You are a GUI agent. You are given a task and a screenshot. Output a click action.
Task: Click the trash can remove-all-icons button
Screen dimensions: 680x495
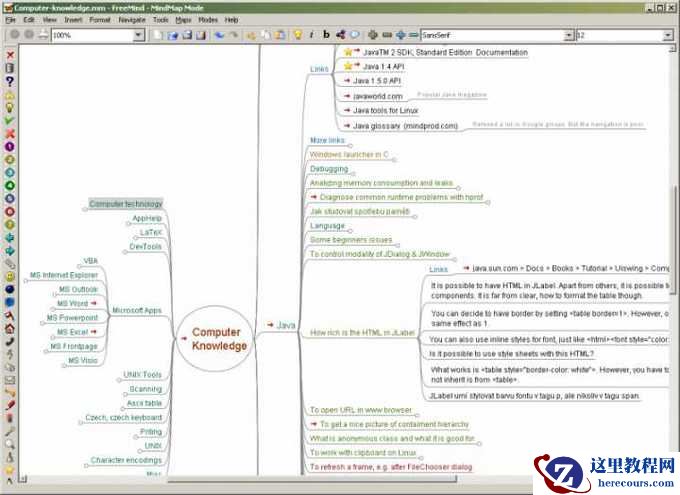[9, 67]
